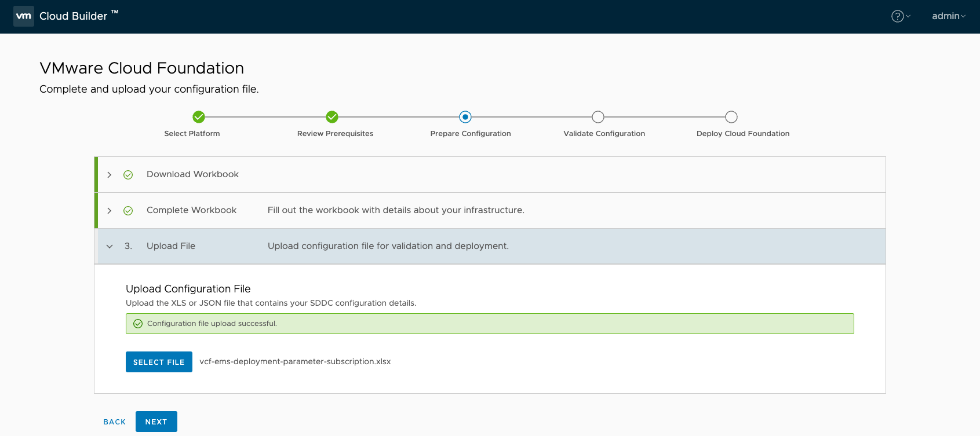Click the BACK button
The width and height of the screenshot is (980, 436).
(115, 422)
